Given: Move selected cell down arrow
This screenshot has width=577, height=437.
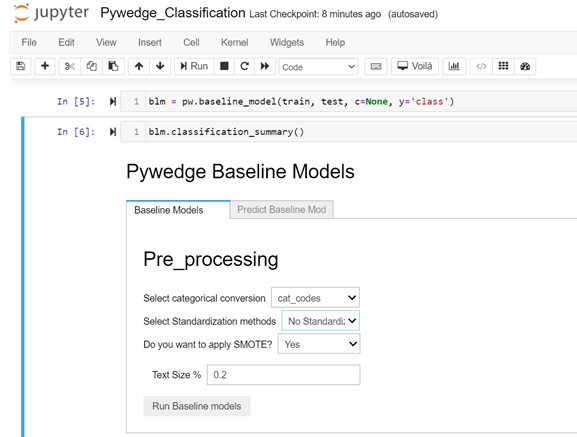Looking at the screenshot, I should [160, 66].
